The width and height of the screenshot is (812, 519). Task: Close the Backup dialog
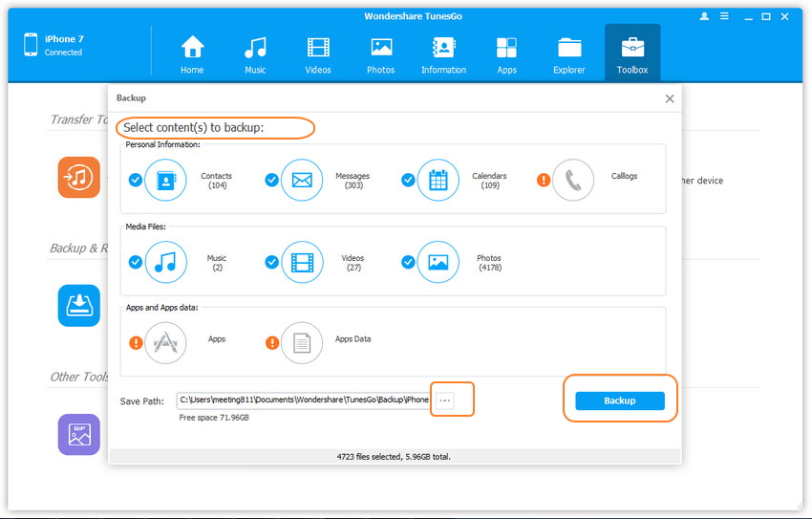click(x=670, y=98)
